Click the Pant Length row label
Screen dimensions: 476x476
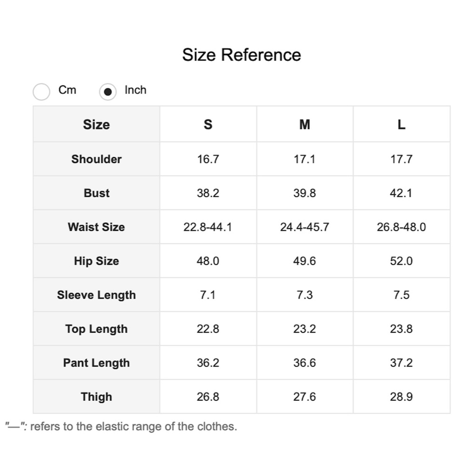coord(97,363)
